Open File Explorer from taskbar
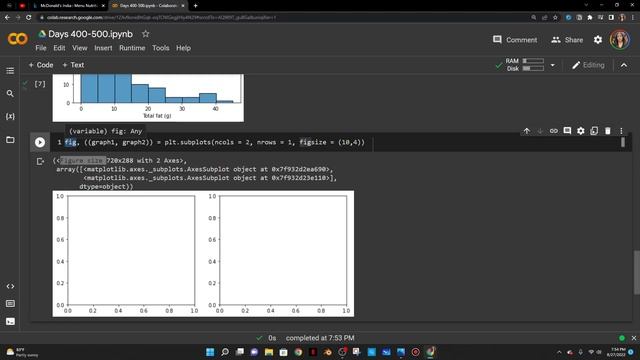This screenshot has width=640, height=360. click(x=269, y=352)
